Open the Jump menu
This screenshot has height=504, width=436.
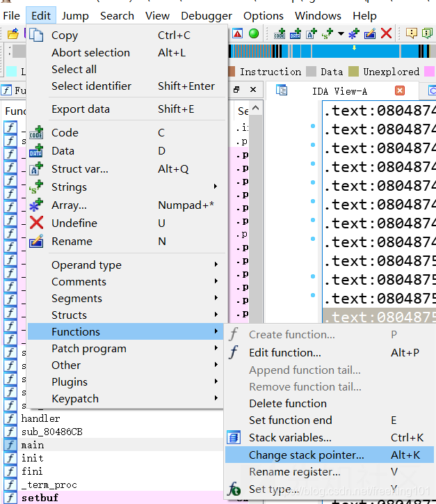tap(75, 15)
